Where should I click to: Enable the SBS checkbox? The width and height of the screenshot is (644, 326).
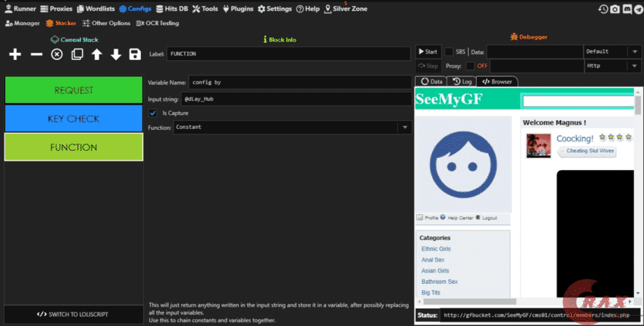[x=449, y=51]
